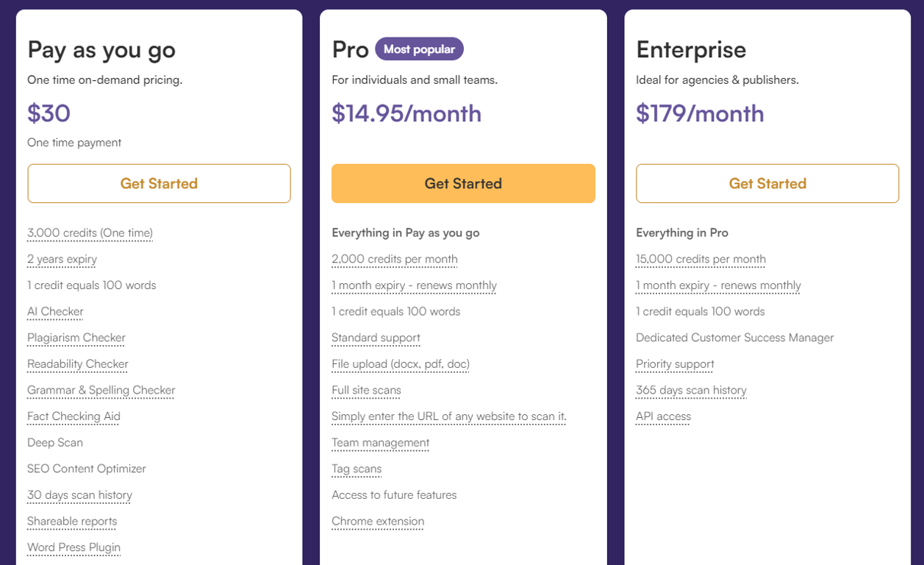The width and height of the screenshot is (924, 565).
Task: Click the Plagiarism Checker feature
Action: 76,338
